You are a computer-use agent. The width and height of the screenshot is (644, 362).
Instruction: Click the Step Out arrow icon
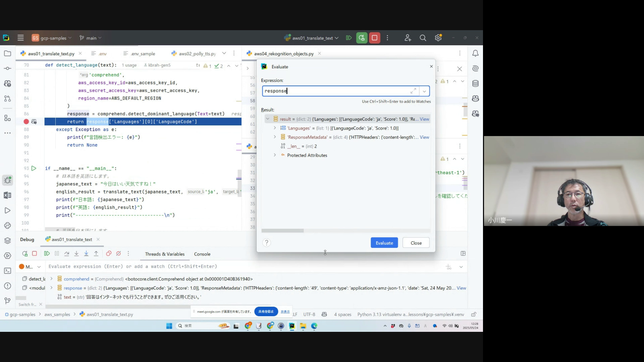click(96, 254)
